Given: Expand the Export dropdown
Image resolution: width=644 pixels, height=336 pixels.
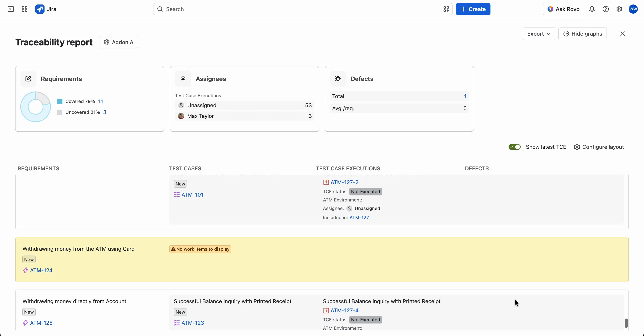Looking at the screenshot, I should 539,34.
